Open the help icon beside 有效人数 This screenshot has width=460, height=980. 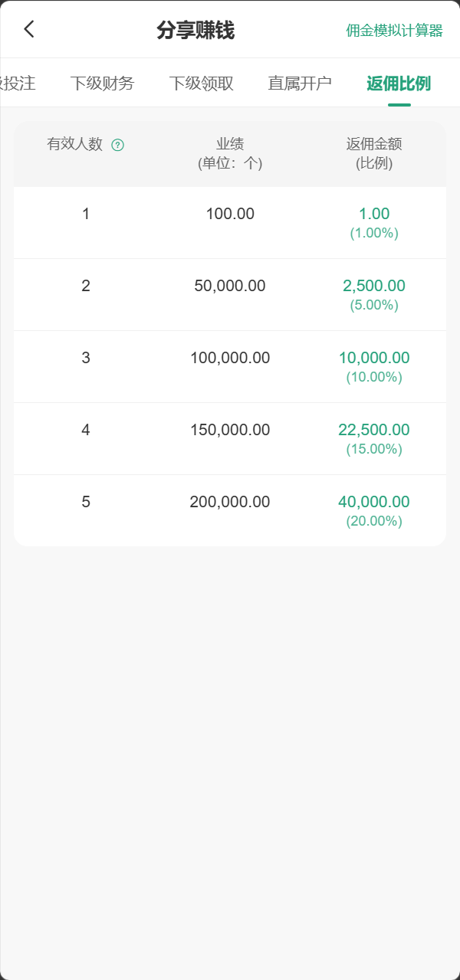118,145
